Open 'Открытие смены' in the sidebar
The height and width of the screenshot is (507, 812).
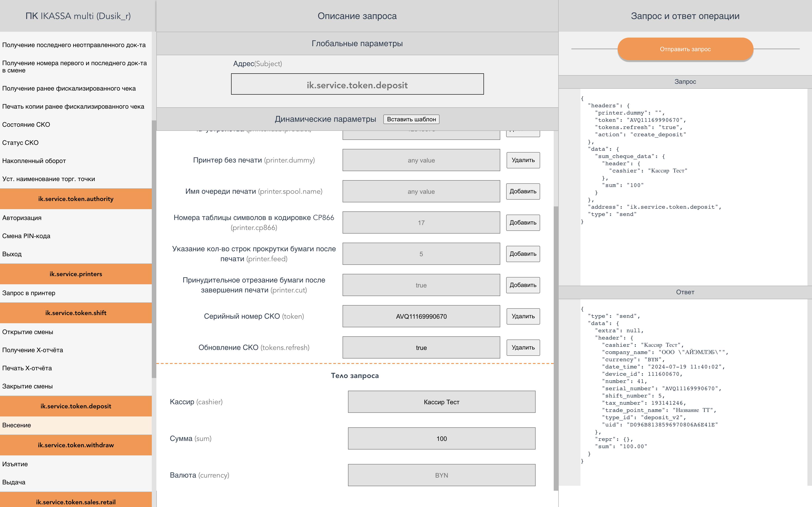(x=27, y=332)
